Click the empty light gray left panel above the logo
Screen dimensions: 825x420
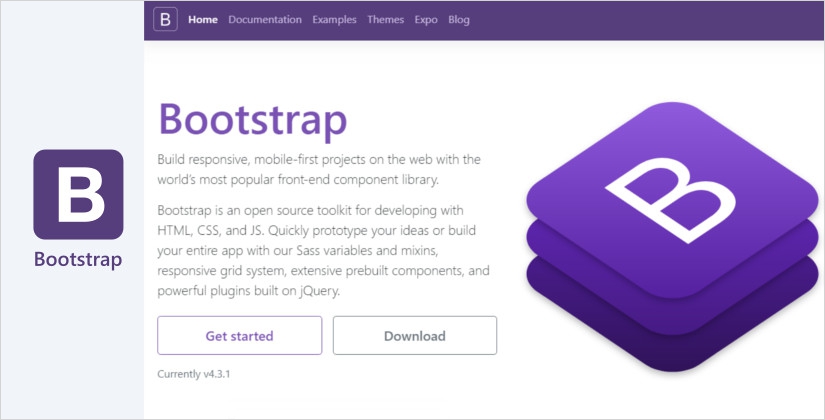click(x=72, y=70)
